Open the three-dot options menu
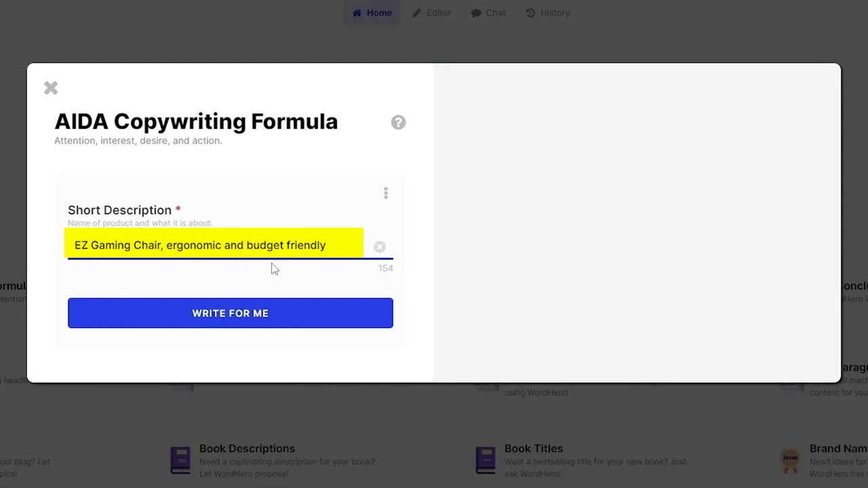 click(x=385, y=193)
